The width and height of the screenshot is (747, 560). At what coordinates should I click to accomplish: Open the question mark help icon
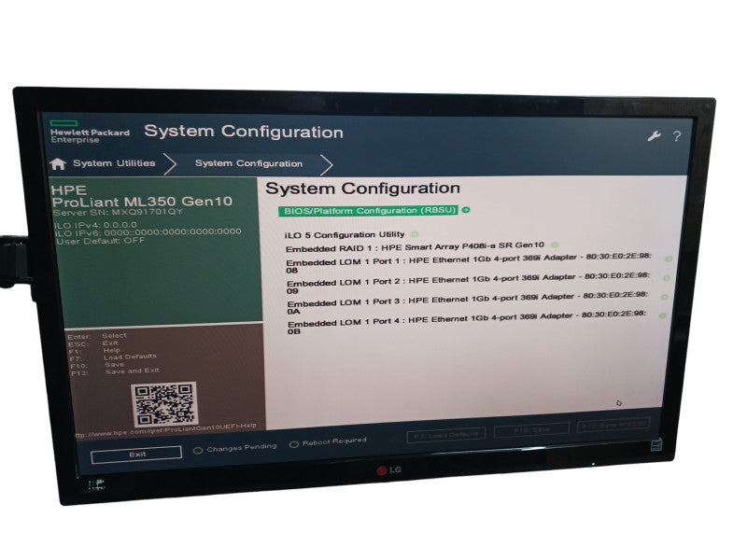pyautogui.click(x=676, y=137)
